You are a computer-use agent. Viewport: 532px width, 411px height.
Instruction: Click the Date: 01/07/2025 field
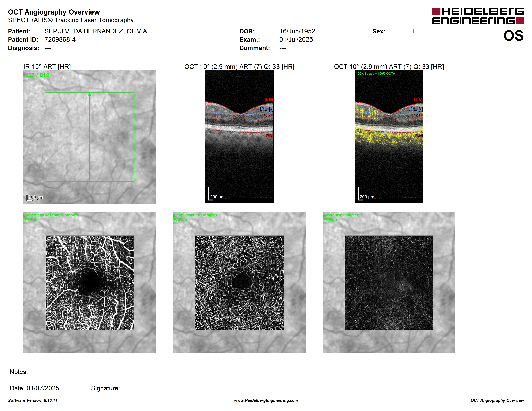point(34,388)
